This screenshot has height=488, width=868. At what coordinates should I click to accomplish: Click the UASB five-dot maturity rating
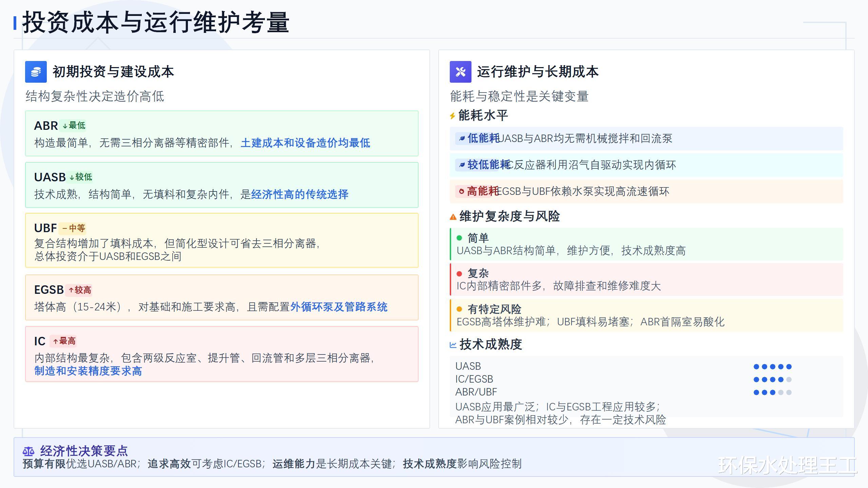click(x=772, y=366)
